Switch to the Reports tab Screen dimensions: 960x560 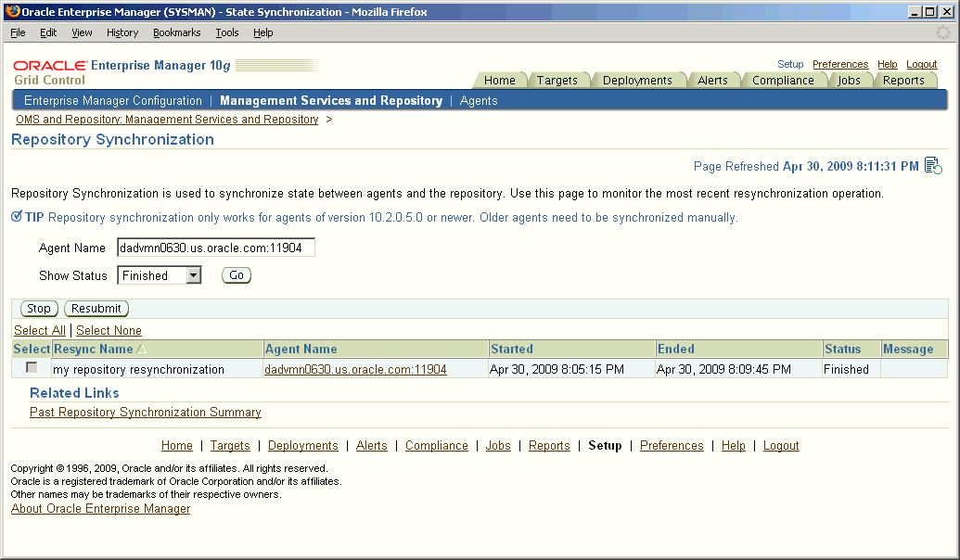click(x=903, y=80)
